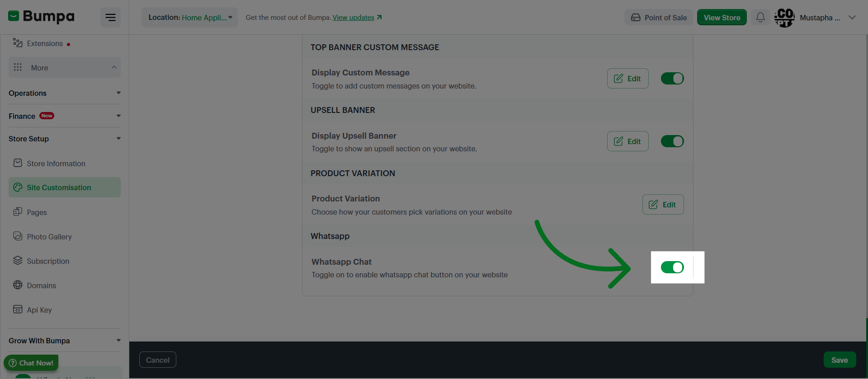Screen dimensions: 868x379
Task: Open the account dropdown chevron
Action: [x=852, y=18]
